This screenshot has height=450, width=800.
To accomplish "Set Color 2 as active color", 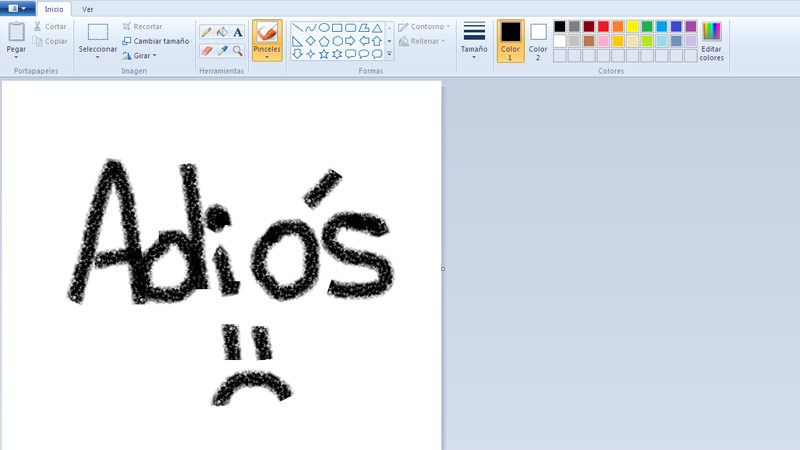I will [x=538, y=40].
